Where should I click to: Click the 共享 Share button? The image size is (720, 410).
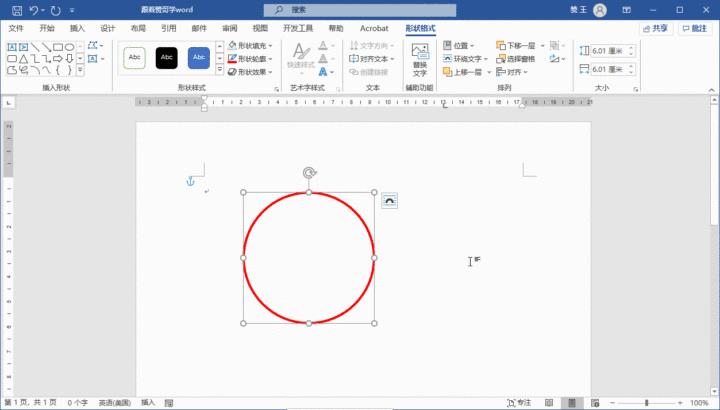[655, 28]
